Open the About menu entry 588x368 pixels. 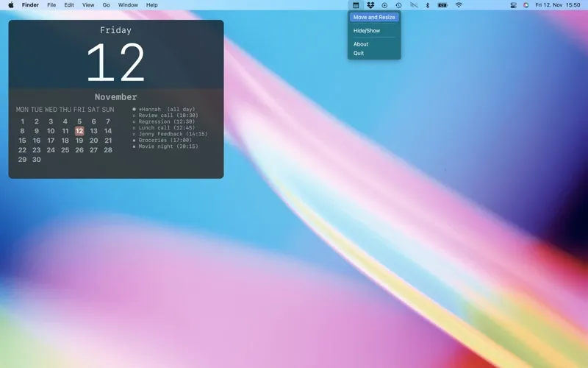coord(361,44)
